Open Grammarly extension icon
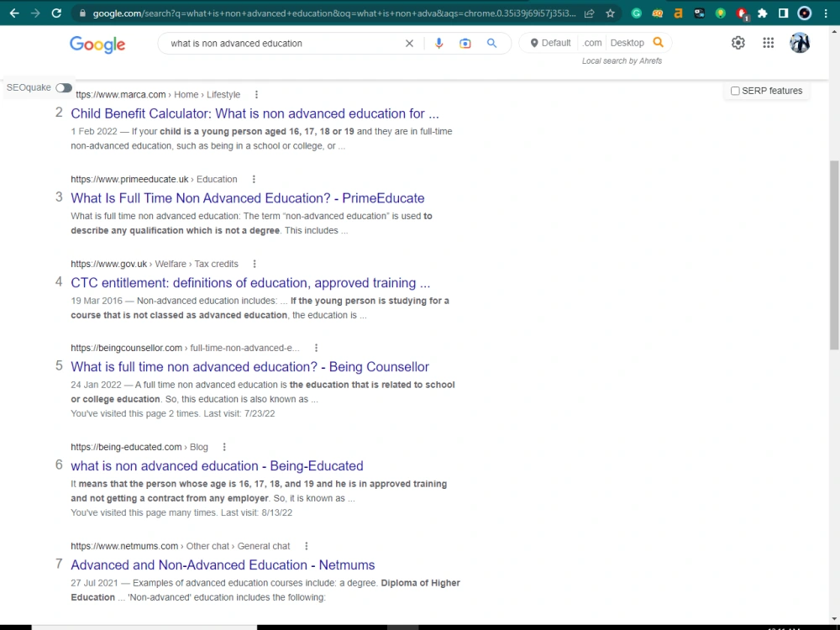Viewport: 840px width, 630px height. 637,13
